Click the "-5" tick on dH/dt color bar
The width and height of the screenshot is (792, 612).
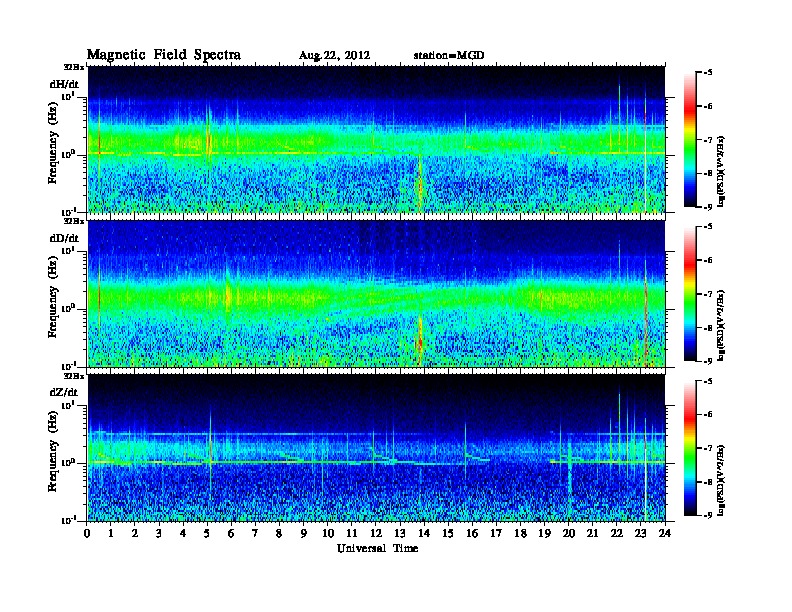point(708,73)
